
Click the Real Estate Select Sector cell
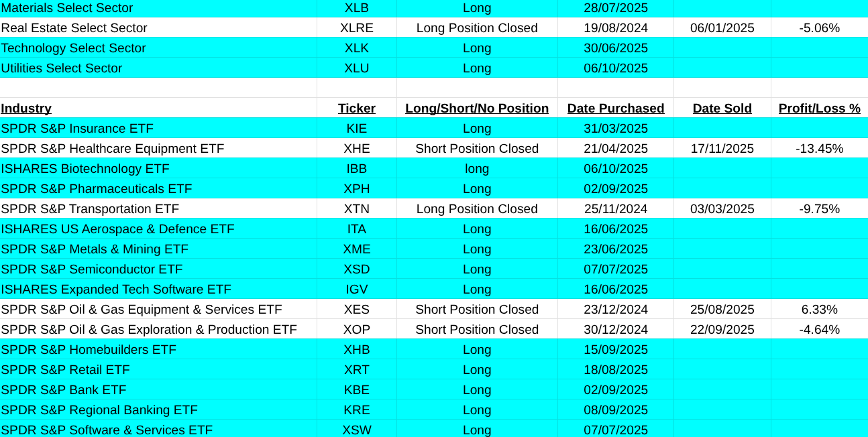(x=74, y=28)
